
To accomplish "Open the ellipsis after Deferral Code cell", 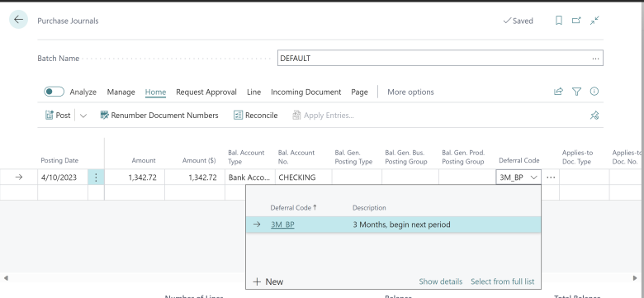I will point(551,177).
